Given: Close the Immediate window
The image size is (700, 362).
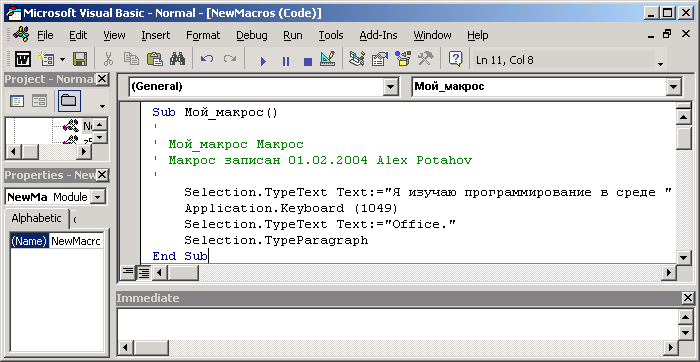Looking at the screenshot, I should (x=688, y=298).
